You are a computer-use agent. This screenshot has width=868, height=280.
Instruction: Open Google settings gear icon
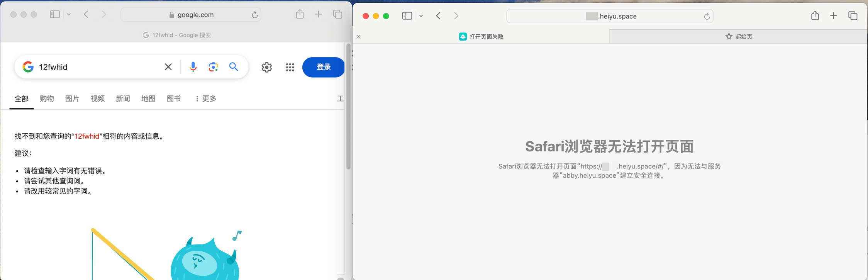coord(266,67)
